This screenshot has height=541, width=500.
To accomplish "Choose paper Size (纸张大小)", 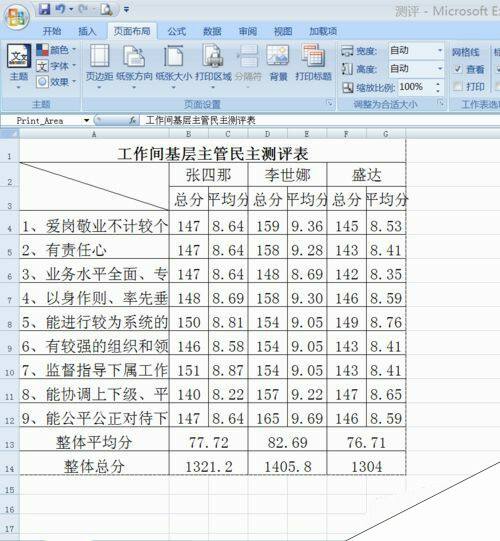I will [x=173, y=66].
